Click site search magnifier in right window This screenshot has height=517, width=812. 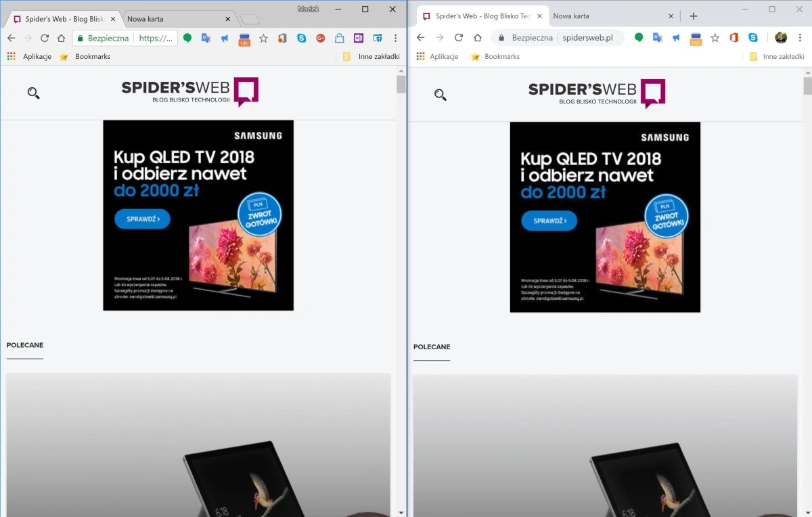[x=441, y=95]
